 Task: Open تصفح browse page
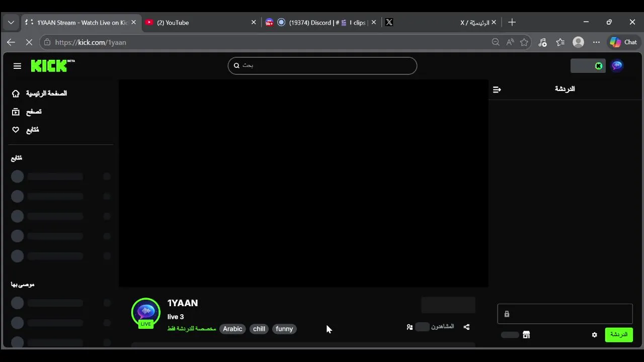tap(27, 112)
